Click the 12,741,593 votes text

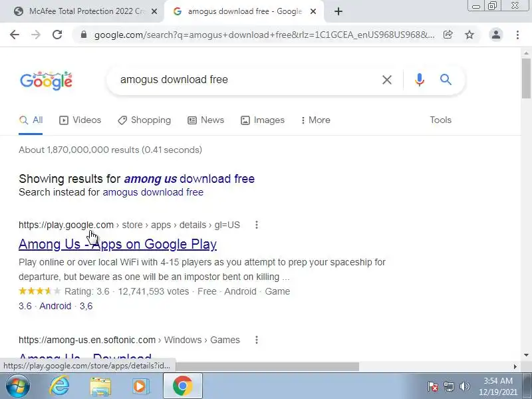[154, 291]
